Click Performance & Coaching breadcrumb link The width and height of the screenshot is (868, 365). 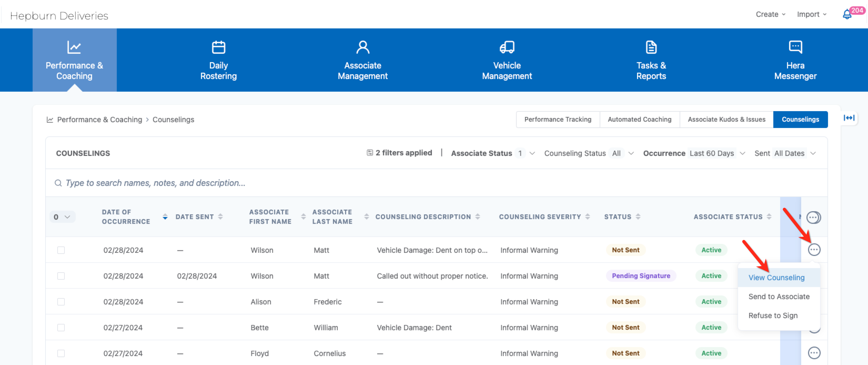(x=99, y=119)
